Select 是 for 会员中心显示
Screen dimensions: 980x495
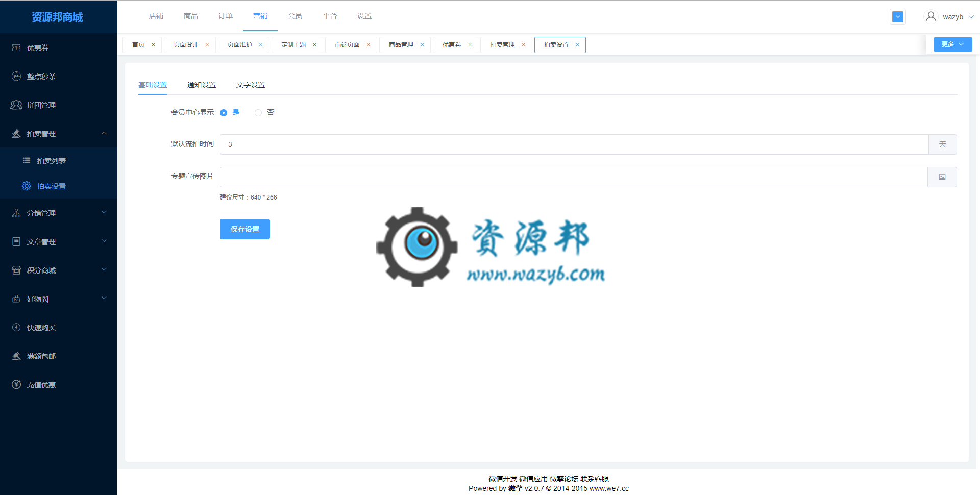[x=224, y=113]
